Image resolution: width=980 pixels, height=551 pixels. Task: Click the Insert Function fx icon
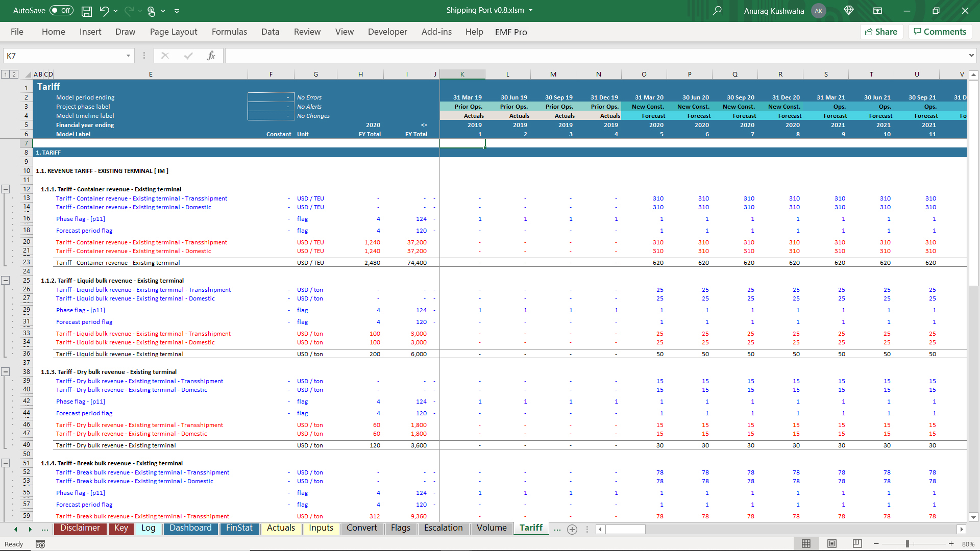click(x=211, y=56)
